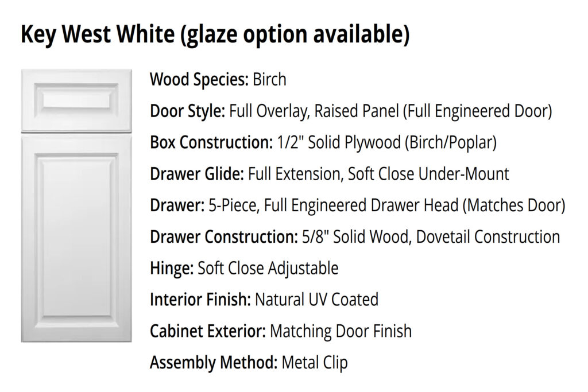
Task: Select Full Extension, Soft Close Under-Mount text
Action: tap(379, 174)
